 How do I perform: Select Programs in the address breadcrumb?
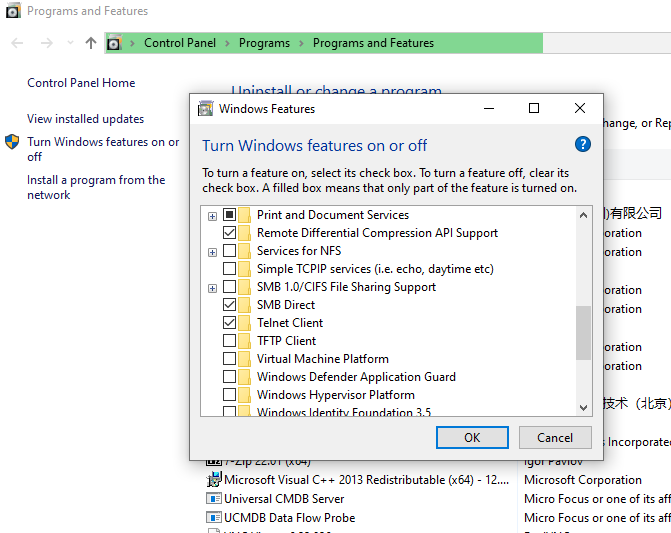264,43
